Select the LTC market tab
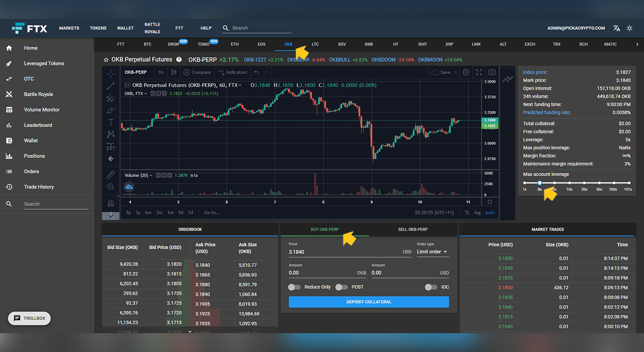Screen dimensions: 644x352 315,44
